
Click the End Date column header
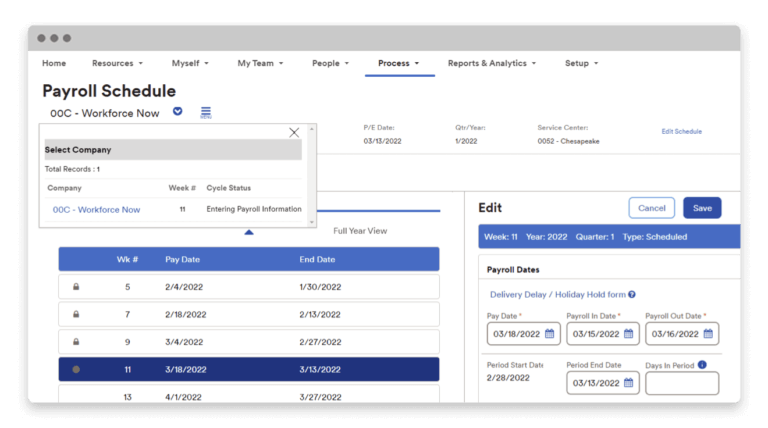pyautogui.click(x=317, y=260)
